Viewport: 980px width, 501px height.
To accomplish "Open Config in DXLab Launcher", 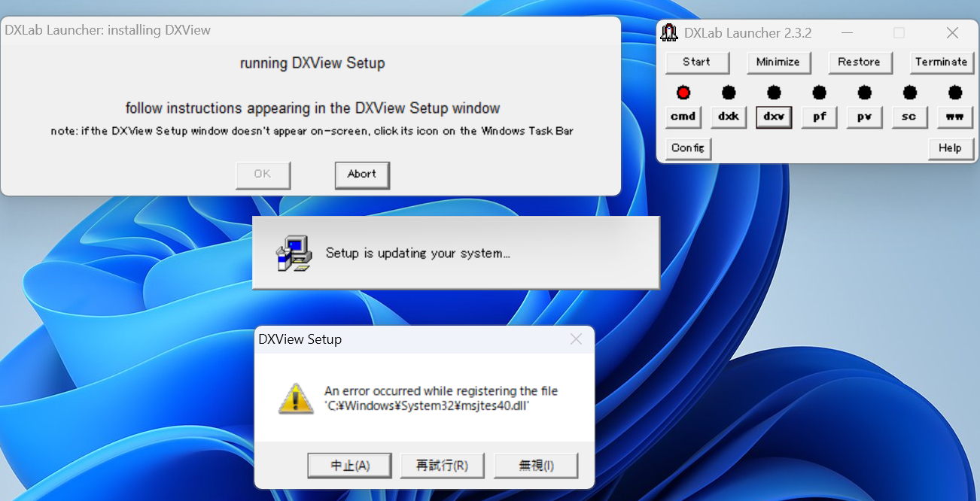I will (x=688, y=148).
